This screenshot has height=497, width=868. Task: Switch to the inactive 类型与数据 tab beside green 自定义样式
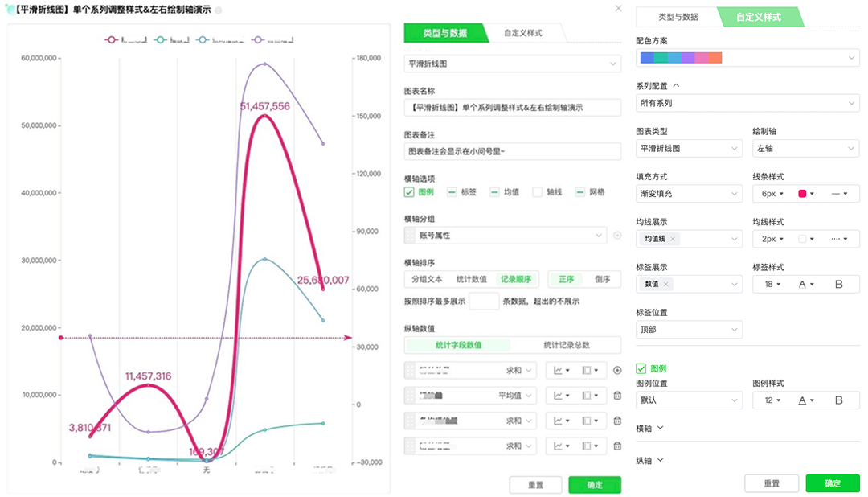[678, 17]
